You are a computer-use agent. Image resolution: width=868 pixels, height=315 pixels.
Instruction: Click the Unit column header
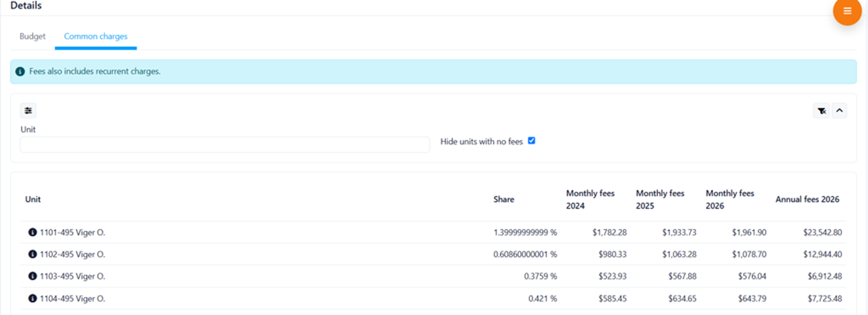[33, 200]
